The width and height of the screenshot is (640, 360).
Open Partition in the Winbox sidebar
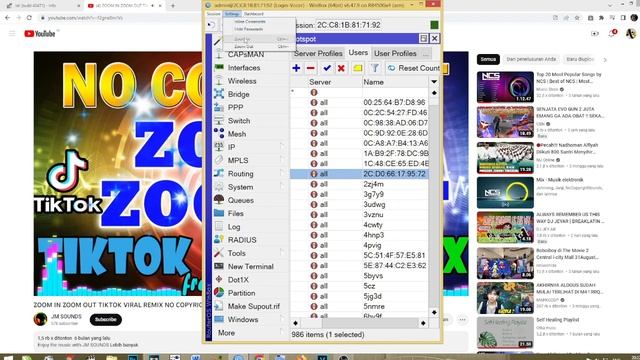point(241,293)
